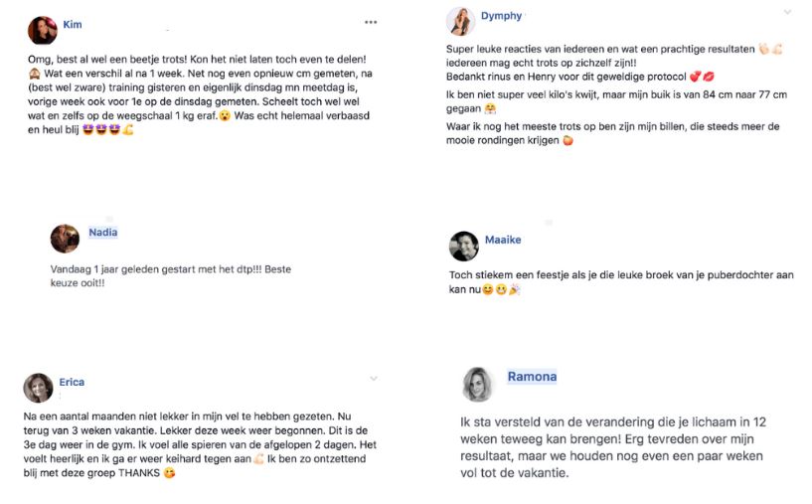The image size is (812, 504).
Task: Click Dymphy's profile picture
Action: [x=459, y=22]
